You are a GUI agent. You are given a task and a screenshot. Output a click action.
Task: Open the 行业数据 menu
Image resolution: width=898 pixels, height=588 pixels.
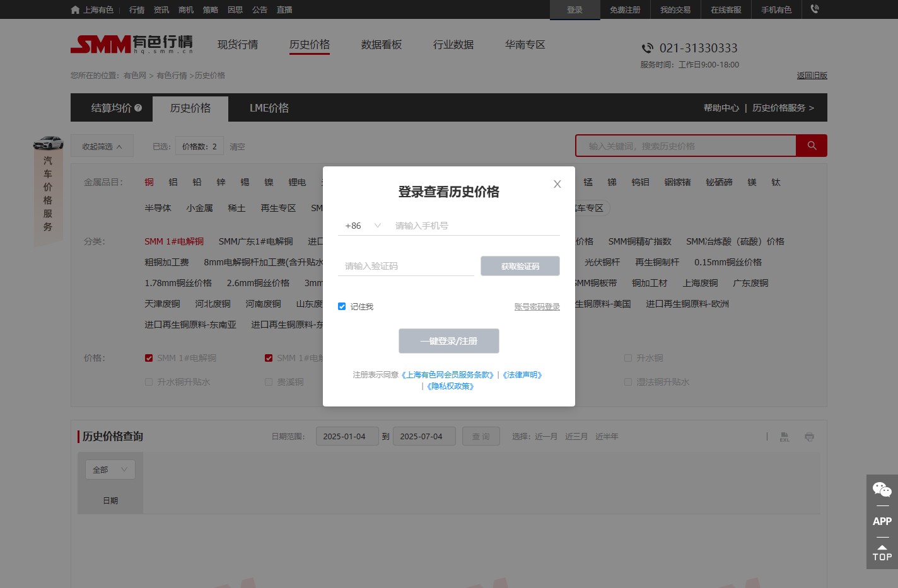coord(453,45)
